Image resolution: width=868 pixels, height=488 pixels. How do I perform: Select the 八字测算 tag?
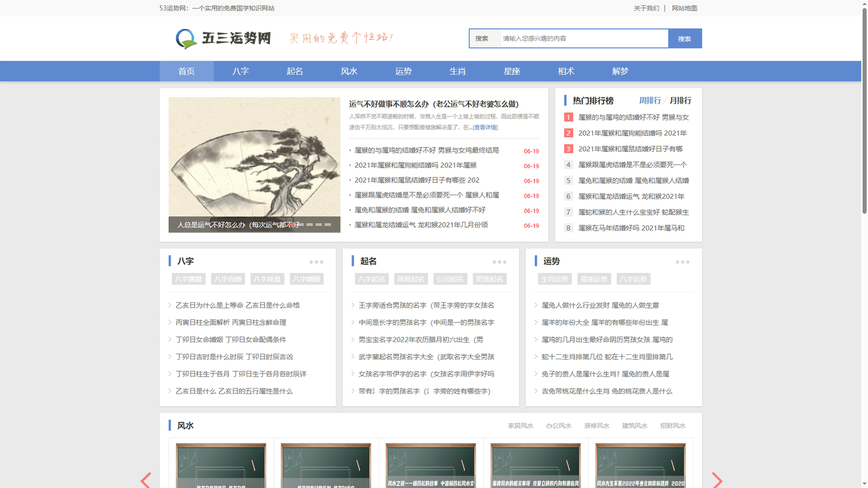pos(189,279)
